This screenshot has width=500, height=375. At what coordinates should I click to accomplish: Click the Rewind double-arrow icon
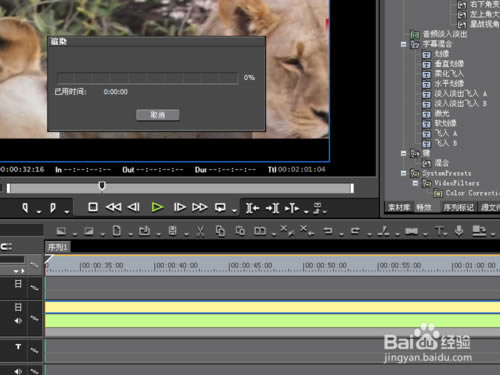pos(113,207)
